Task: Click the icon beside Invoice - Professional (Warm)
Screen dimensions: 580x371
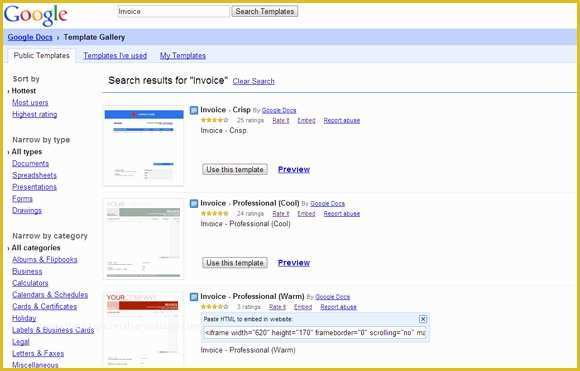Action: coord(194,297)
